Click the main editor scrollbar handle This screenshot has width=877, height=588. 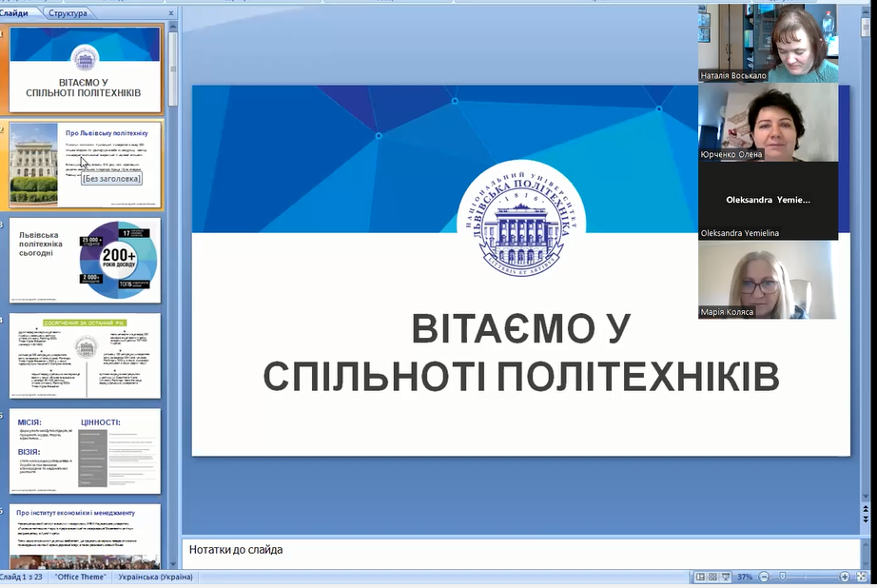866,27
